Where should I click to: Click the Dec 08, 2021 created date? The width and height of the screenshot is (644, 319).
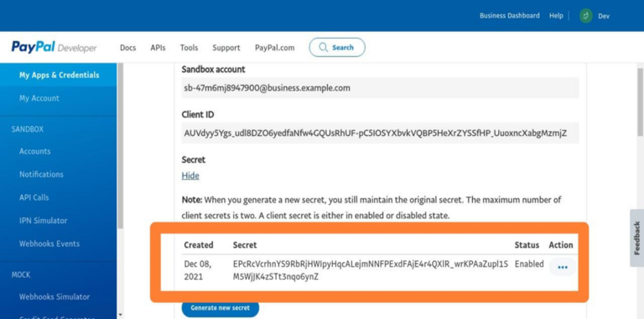click(198, 270)
